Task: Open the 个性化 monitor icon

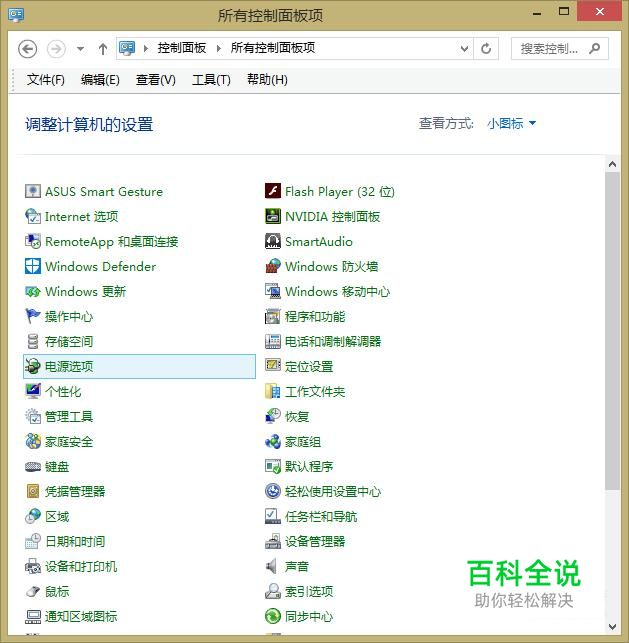Action: (x=33, y=391)
